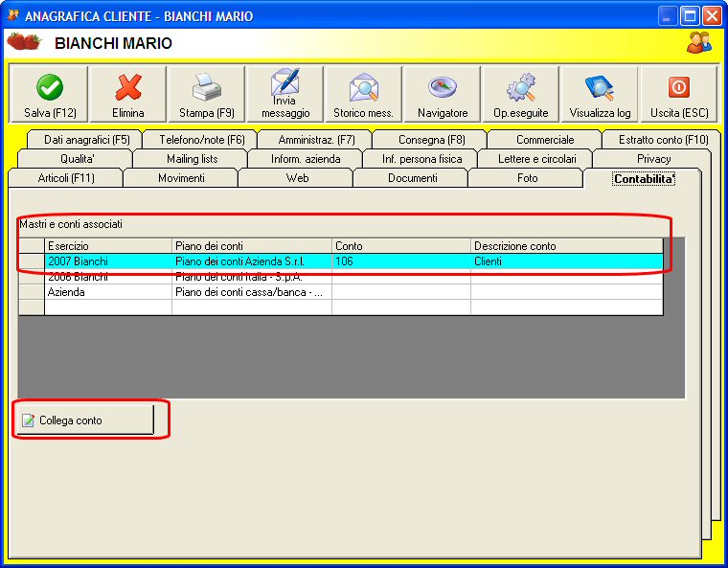Image resolution: width=728 pixels, height=568 pixels.
Task: Open the Mailing lists tab
Action: click(x=192, y=159)
